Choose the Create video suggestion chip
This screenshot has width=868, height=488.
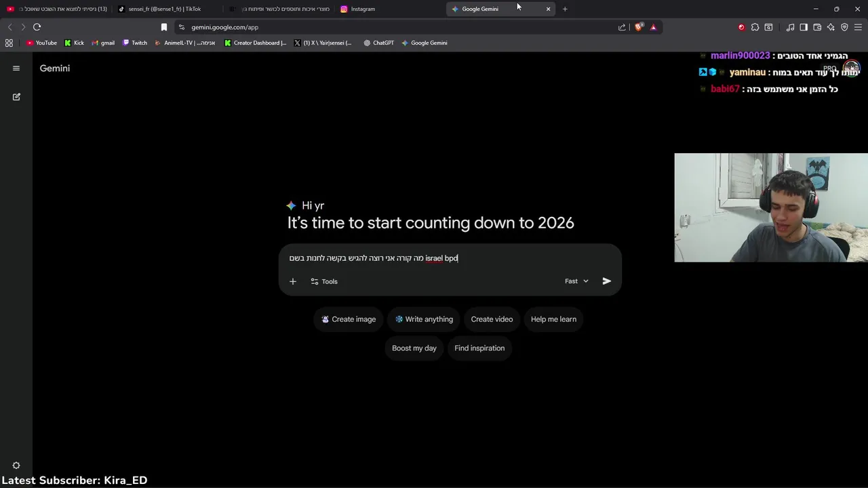pyautogui.click(x=492, y=319)
